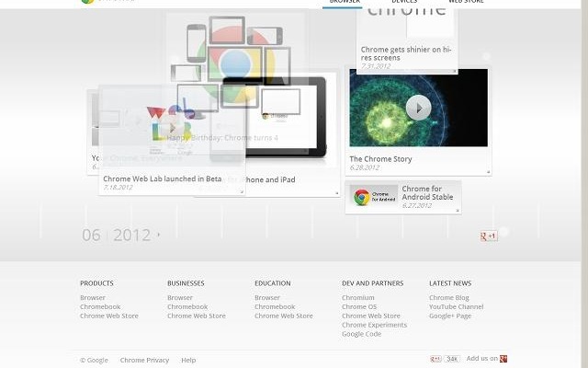Expand the Chrome for Android Stable card corner arrow

tap(458, 211)
